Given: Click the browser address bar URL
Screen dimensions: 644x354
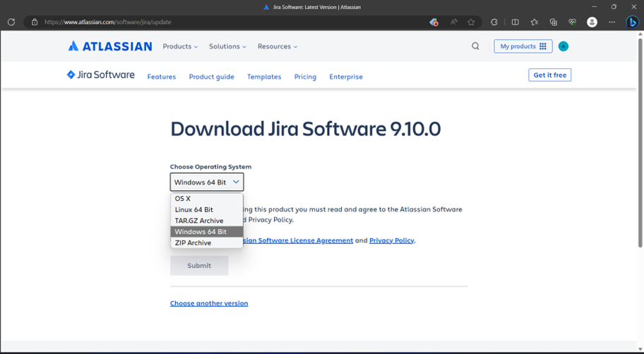Looking at the screenshot, I should pos(107,22).
